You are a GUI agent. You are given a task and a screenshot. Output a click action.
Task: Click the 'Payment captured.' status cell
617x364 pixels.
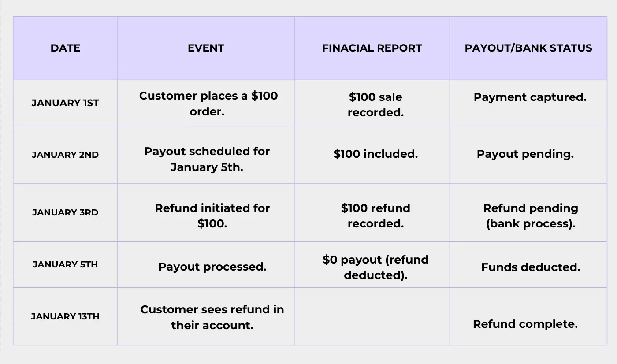point(528,103)
